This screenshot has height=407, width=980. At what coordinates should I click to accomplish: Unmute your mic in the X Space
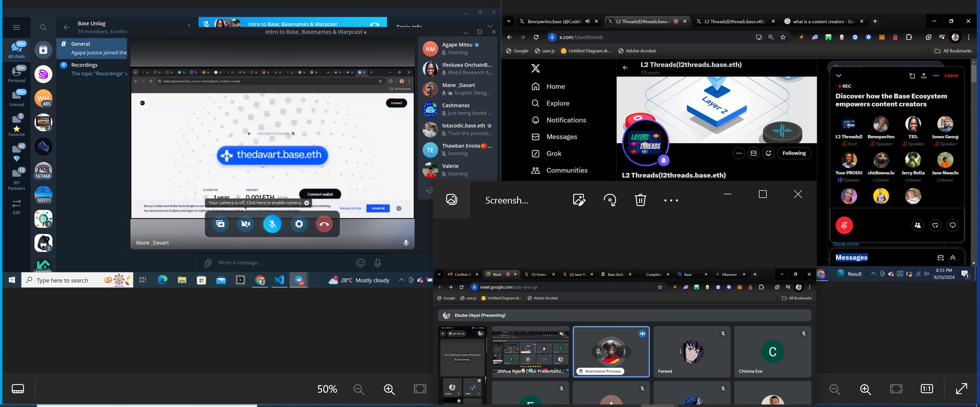[844, 225]
